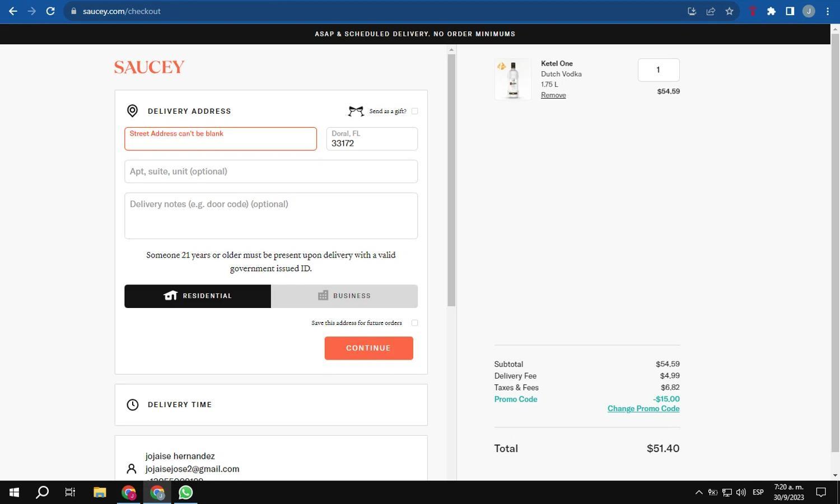840x504 pixels.
Task: Select the Business address type
Action: (x=344, y=296)
